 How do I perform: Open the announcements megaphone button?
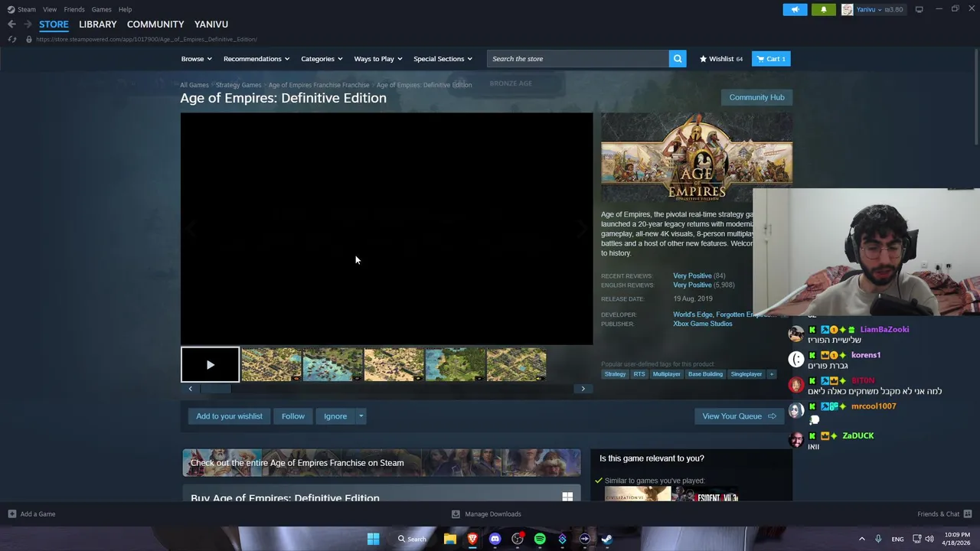tap(795, 9)
